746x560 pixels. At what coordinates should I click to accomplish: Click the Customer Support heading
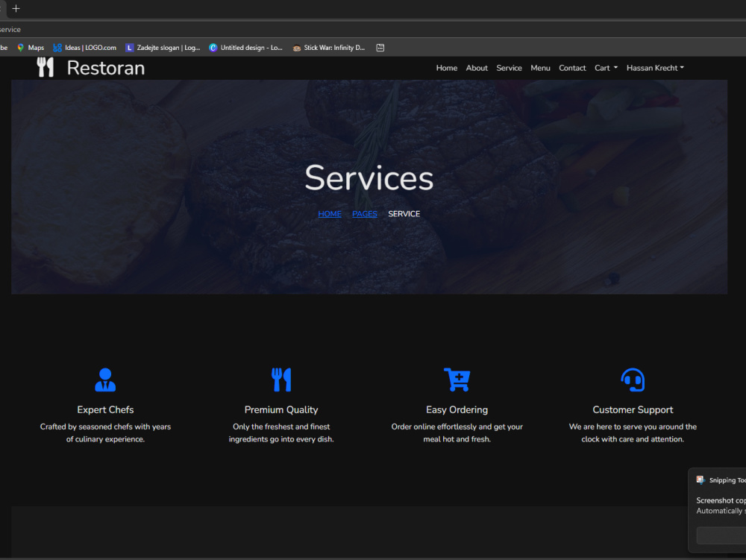633,410
